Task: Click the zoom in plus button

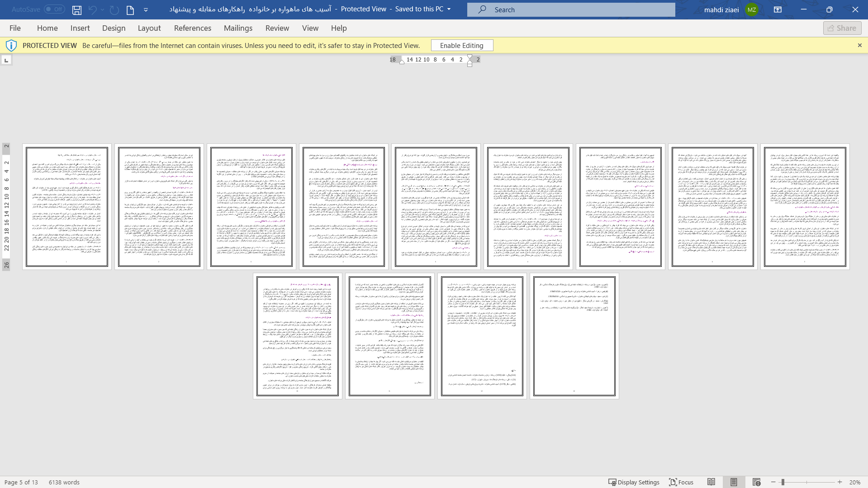Action: click(x=840, y=482)
